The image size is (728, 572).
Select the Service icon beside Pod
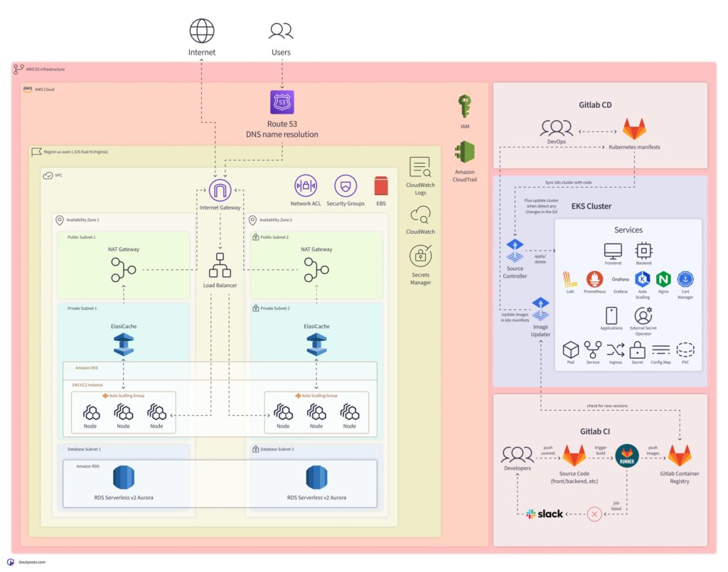tap(593, 350)
